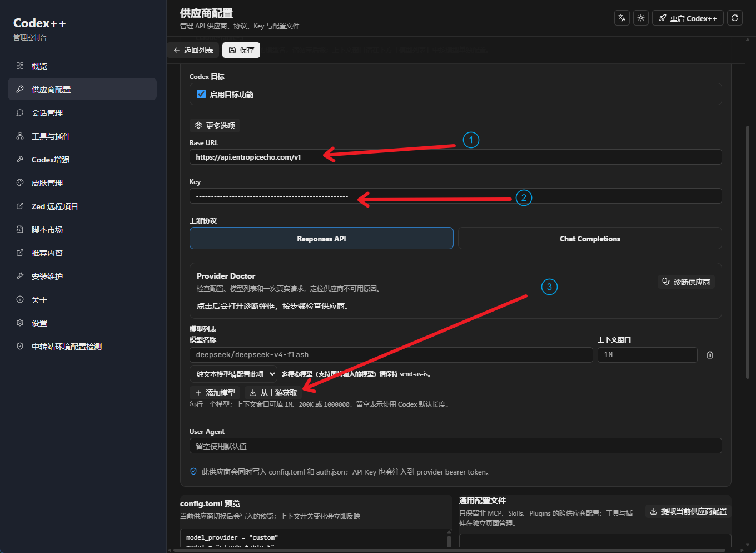Click the 工具与插件 sidebar icon
The width and height of the screenshot is (756, 553).
pyautogui.click(x=20, y=136)
